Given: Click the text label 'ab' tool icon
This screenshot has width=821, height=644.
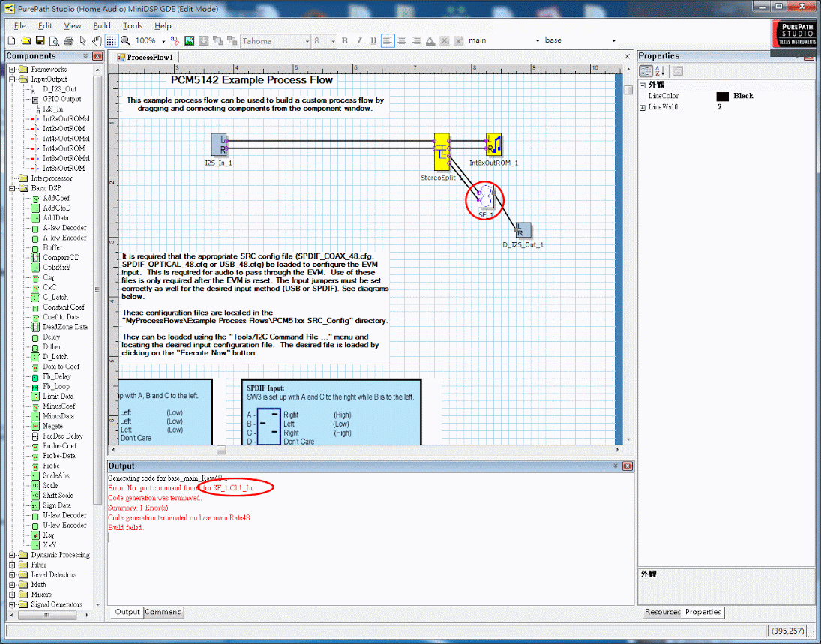Looking at the screenshot, I should [x=175, y=40].
